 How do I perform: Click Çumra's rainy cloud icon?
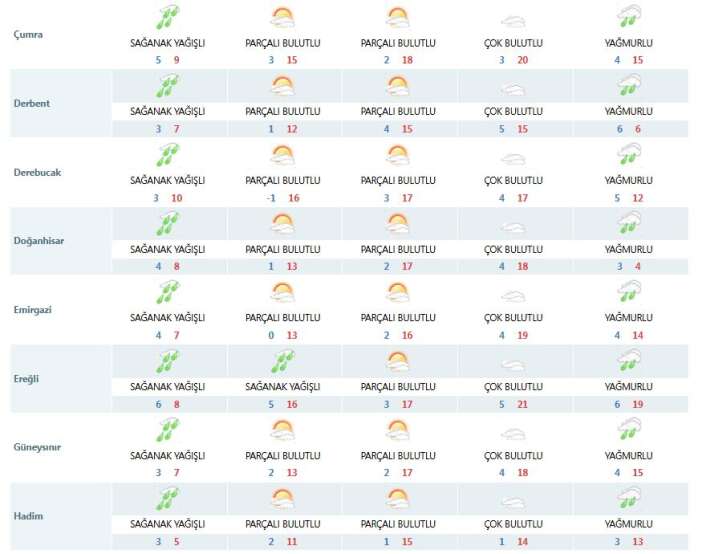tap(630, 17)
